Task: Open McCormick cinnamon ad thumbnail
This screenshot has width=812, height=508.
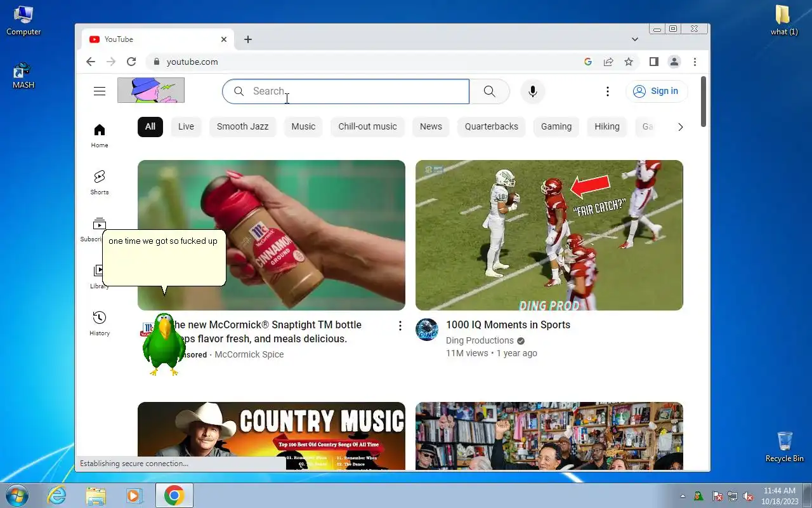Action: [x=272, y=235]
